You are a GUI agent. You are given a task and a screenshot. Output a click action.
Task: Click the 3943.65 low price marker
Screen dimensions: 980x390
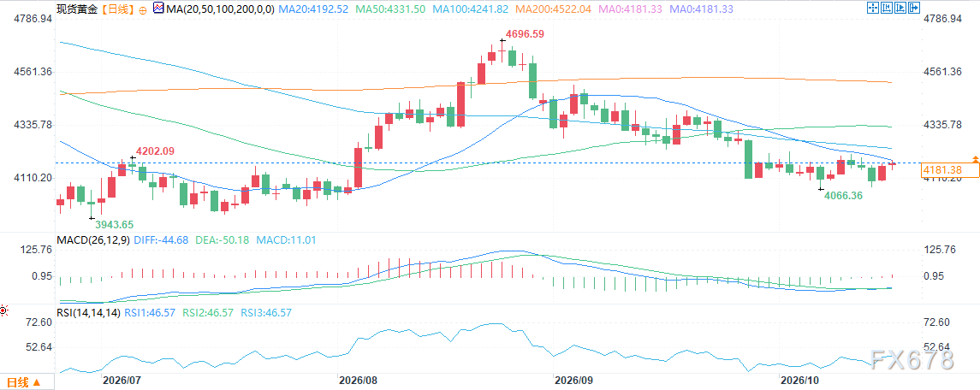click(115, 224)
